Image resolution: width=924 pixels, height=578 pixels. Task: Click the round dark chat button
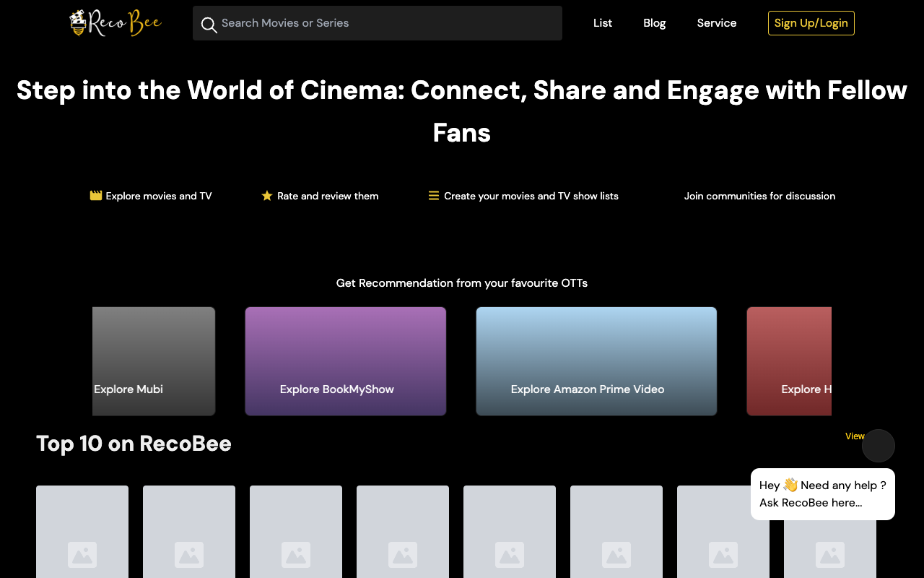point(879,446)
